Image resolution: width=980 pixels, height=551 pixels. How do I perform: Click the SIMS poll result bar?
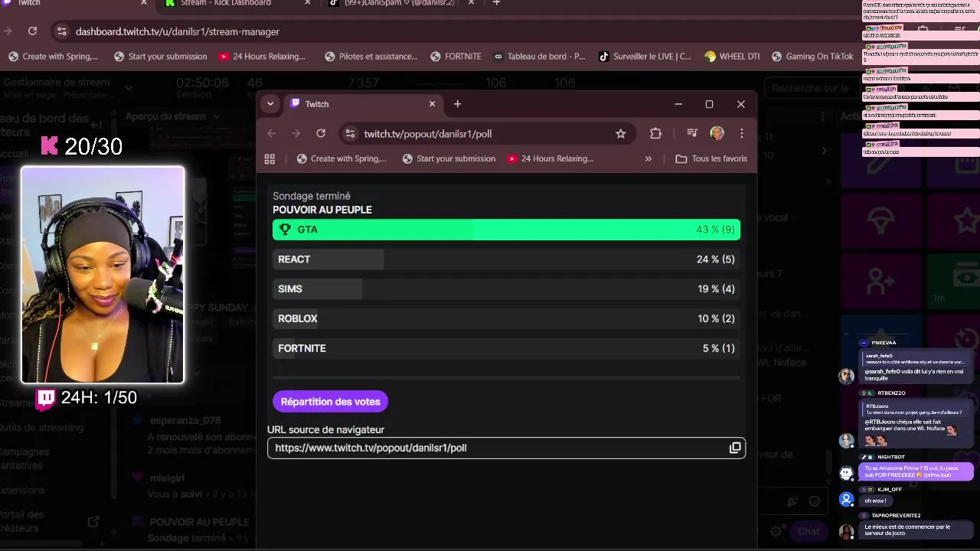click(506, 289)
